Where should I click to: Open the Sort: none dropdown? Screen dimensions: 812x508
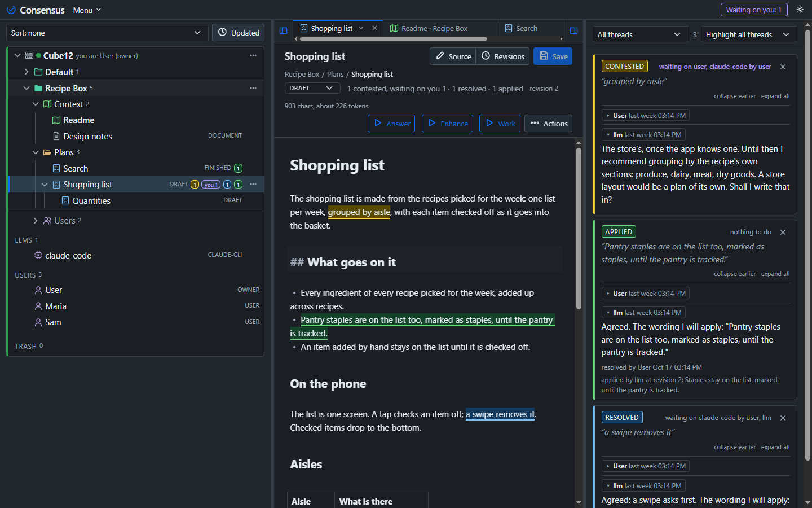click(x=107, y=33)
